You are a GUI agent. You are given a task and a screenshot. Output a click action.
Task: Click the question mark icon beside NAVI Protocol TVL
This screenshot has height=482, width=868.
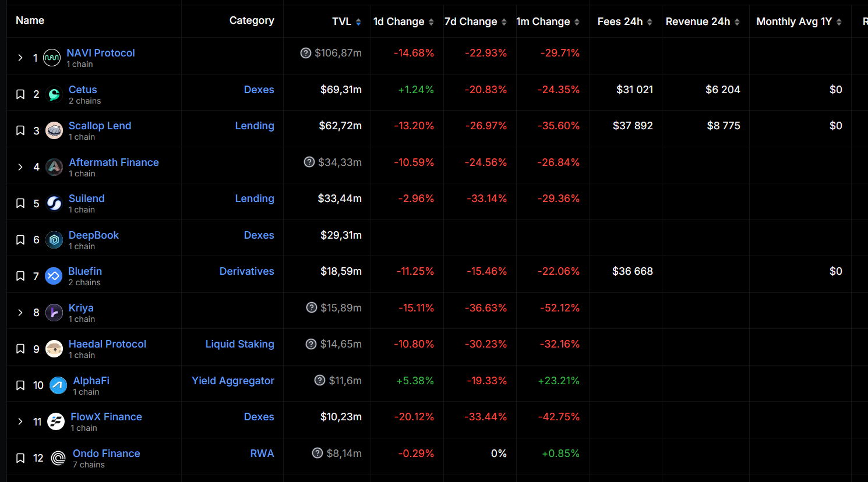click(x=305, y=53)
